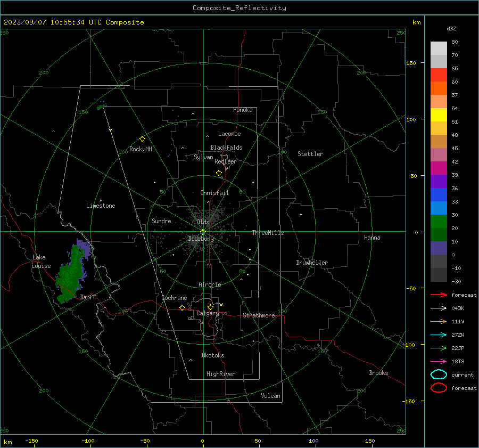Image resolution: width=479 pixels, height=448 pixels.
Task: Click the Brooks city label
Action: point(378,373)
